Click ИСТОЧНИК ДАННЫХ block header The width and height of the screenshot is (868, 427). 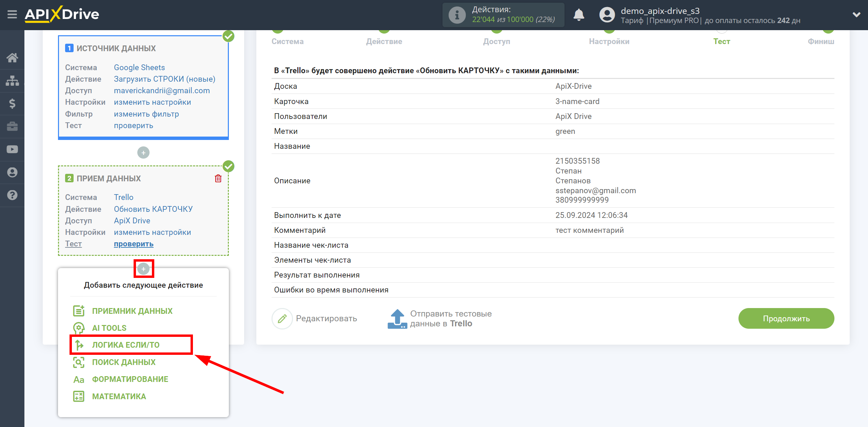(116, 48)
